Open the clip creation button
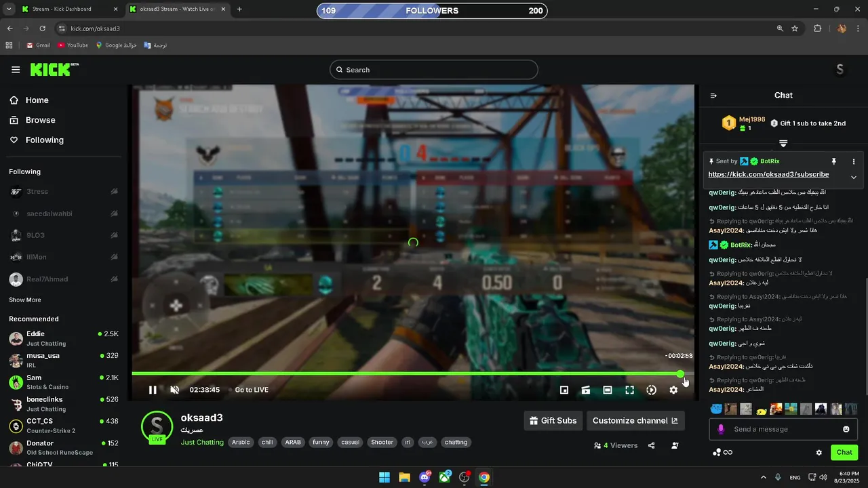The height and width of the screenshot is (488, 868). click(585, 390)
